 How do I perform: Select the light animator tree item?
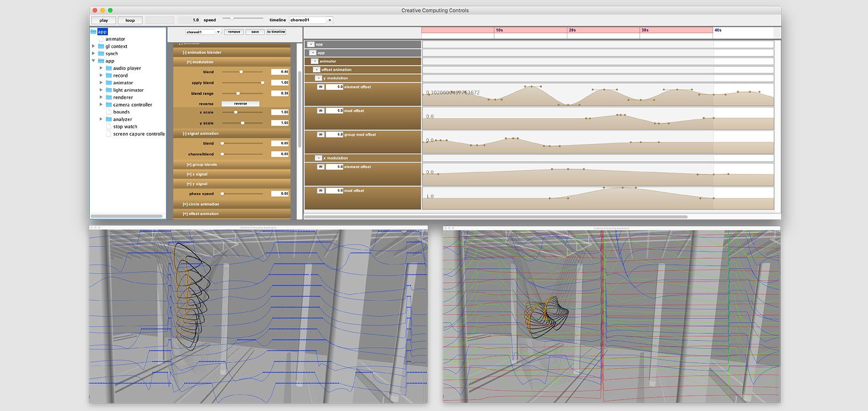128,90
